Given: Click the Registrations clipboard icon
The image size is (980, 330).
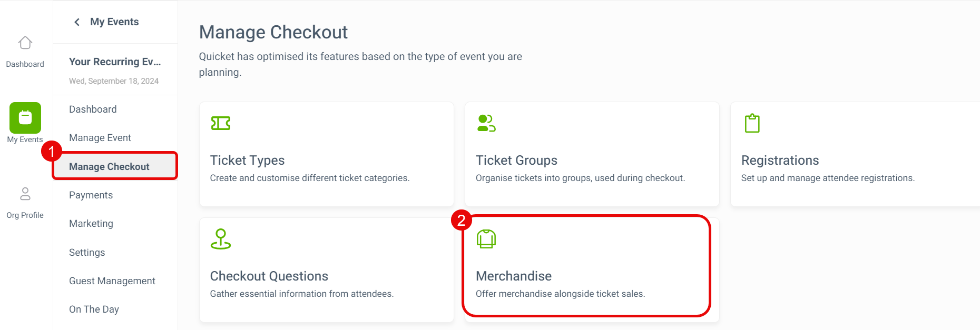Looking at the screenshot, I should tap(752, 123).
